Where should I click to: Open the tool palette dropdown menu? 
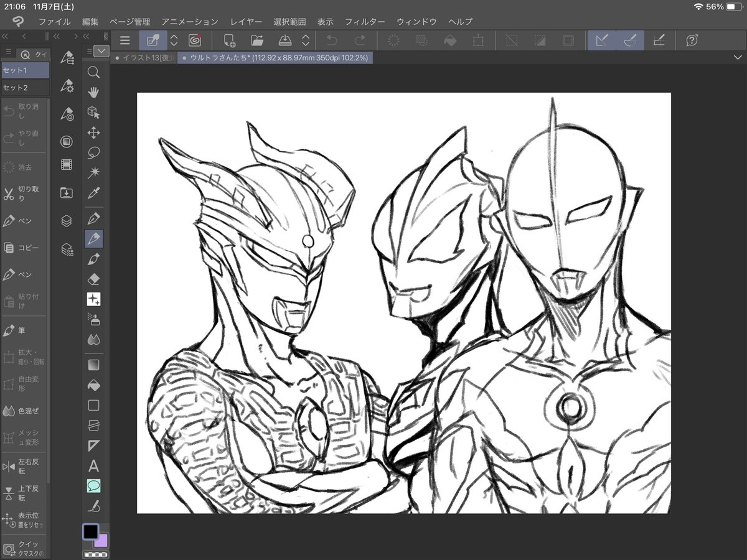coord(101,51)
